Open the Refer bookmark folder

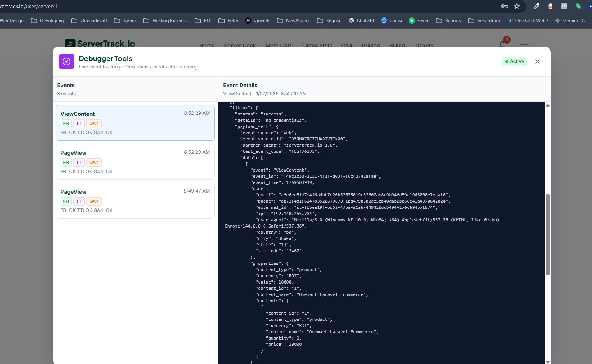[x=228, y=21]
